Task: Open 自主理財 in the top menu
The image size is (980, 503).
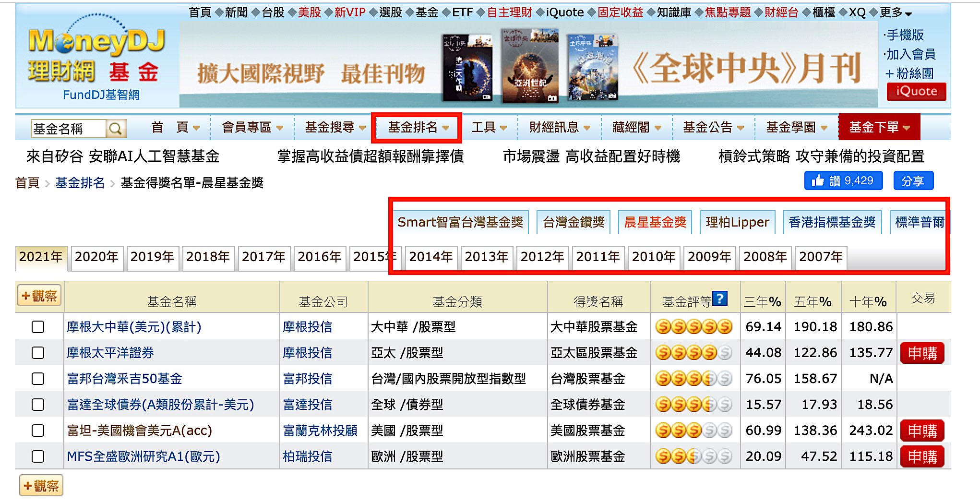Action: 510,12
